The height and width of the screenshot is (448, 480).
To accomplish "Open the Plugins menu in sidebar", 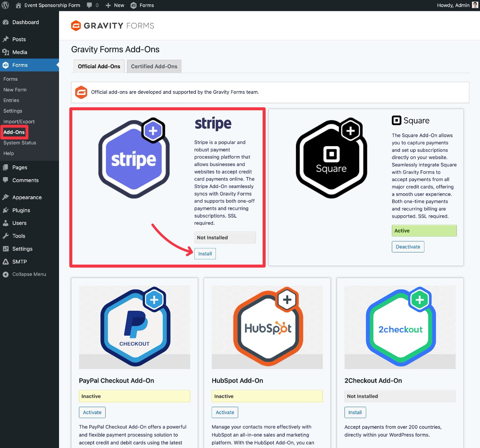I will coord(21,210).
